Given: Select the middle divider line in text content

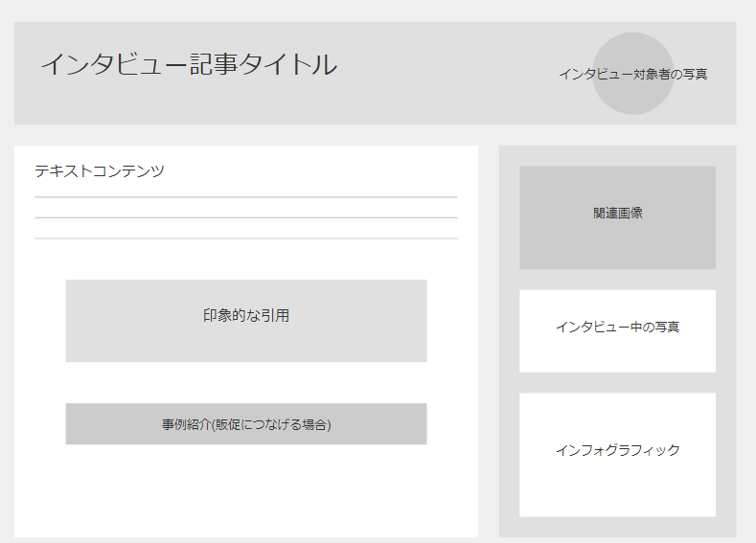Looking at the screenshot, I should coord(245,217).
